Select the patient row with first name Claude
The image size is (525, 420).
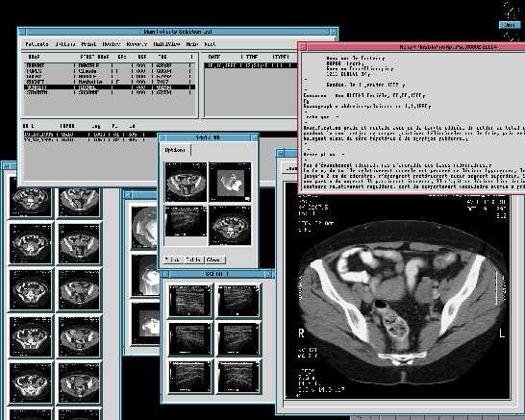[110, 71]
